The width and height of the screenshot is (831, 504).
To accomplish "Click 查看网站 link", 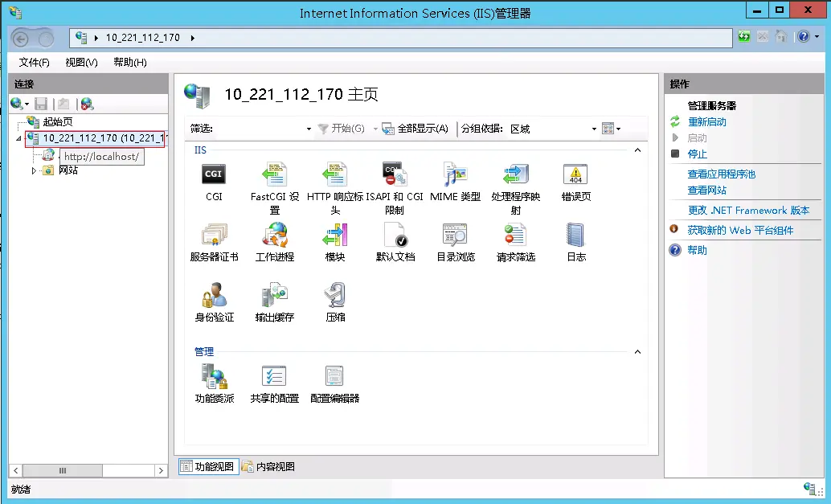I will [x=707, y=191].
